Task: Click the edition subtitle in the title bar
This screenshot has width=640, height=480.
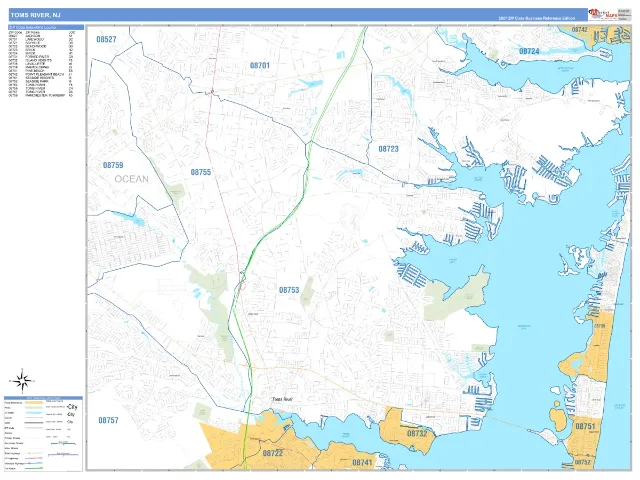Action: [536, 18]
